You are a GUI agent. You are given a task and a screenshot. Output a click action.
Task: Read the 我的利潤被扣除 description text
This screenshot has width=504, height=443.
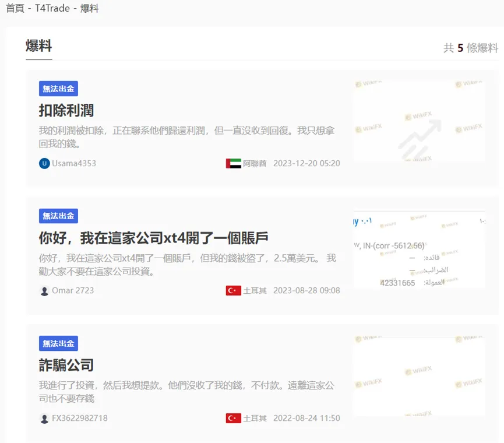(187, 137)
